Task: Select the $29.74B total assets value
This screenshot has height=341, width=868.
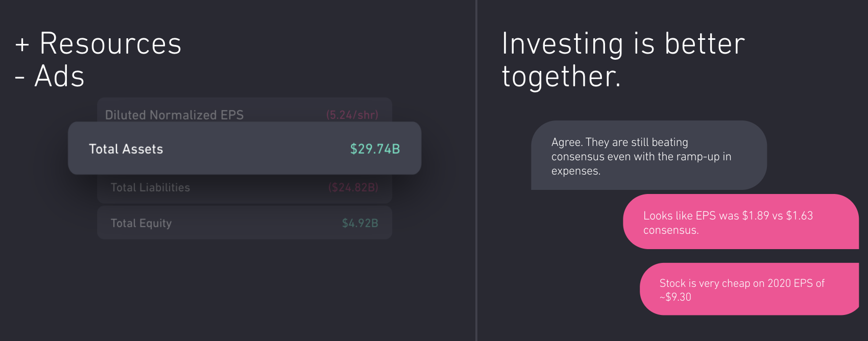Action: tap(375, 149)
